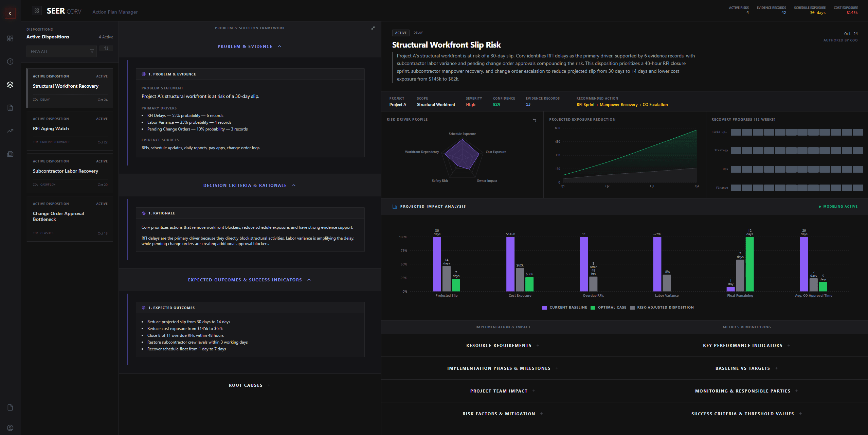Click the purple 30 days Projected Slip bar

437,264
